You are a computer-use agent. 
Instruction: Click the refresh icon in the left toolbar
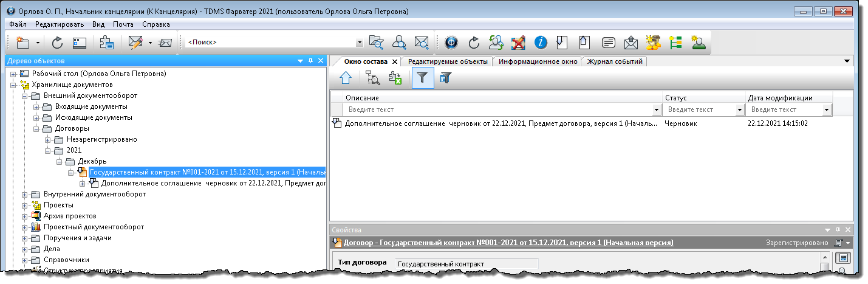pyautogui.click(x=57, y=43)
